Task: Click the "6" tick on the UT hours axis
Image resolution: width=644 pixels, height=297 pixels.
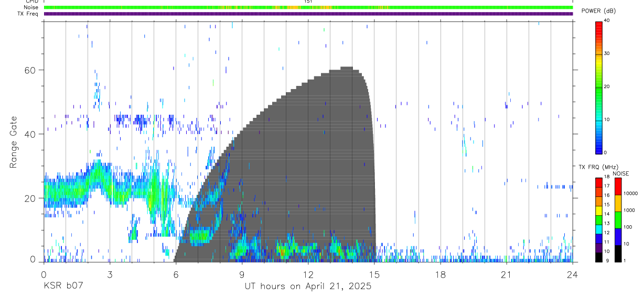Action: (176, 274)
